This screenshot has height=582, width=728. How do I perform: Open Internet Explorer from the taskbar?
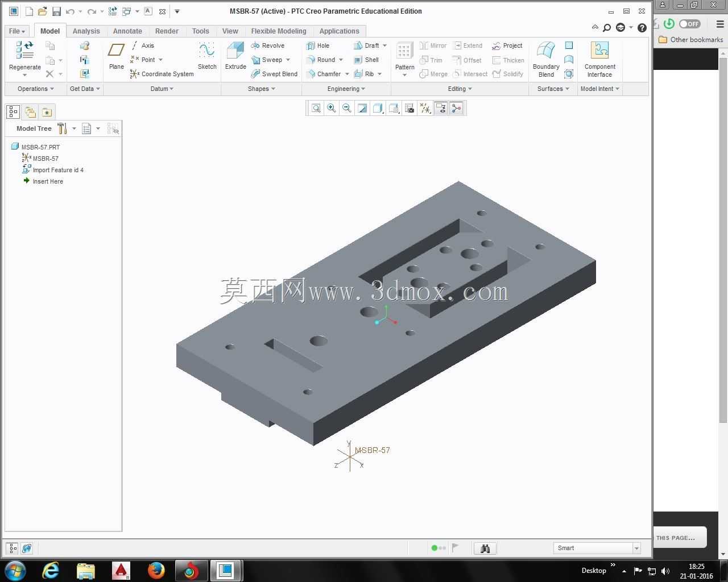(51, 570)
